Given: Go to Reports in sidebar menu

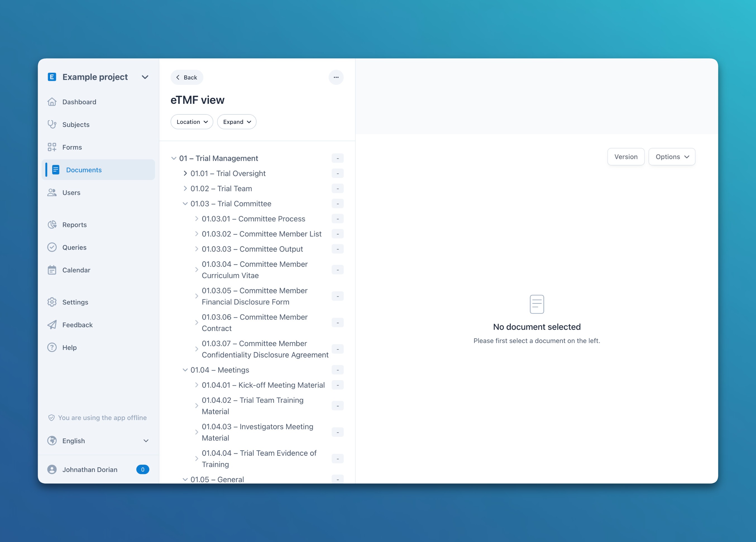Looking at the screenshot, I should click(98, 225).
